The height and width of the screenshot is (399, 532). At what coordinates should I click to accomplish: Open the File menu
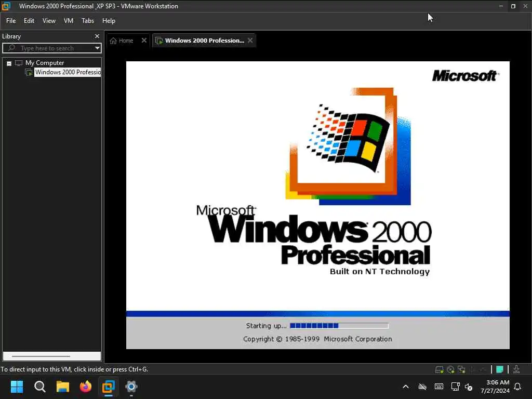(x=11, y=21)
